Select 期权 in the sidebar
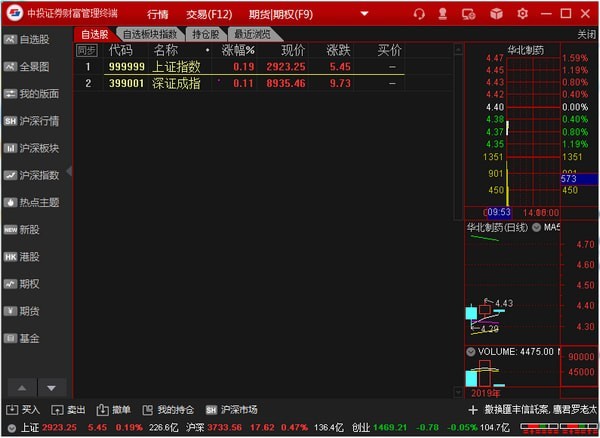The image size is (600, 438). click(x=22, y=284)
